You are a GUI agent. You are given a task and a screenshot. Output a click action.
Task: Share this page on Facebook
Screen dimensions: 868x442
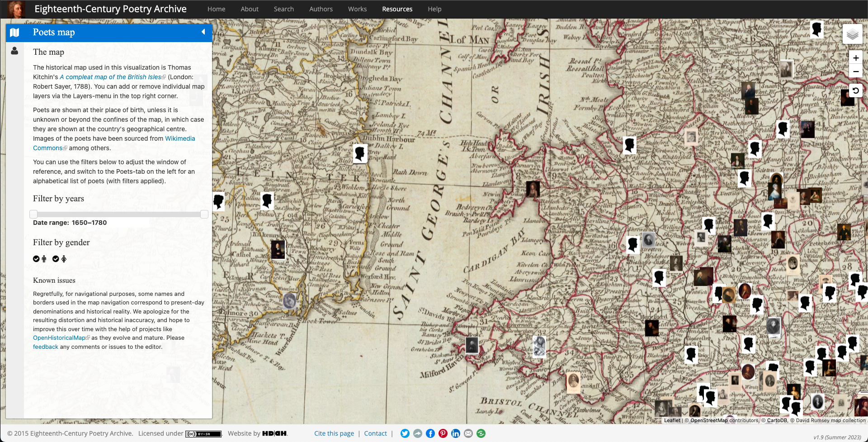[x=430, y=433]
